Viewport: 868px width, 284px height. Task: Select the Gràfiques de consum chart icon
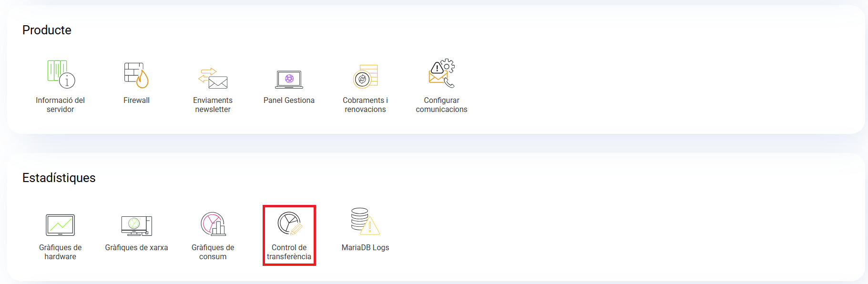[x=213, y=224]
